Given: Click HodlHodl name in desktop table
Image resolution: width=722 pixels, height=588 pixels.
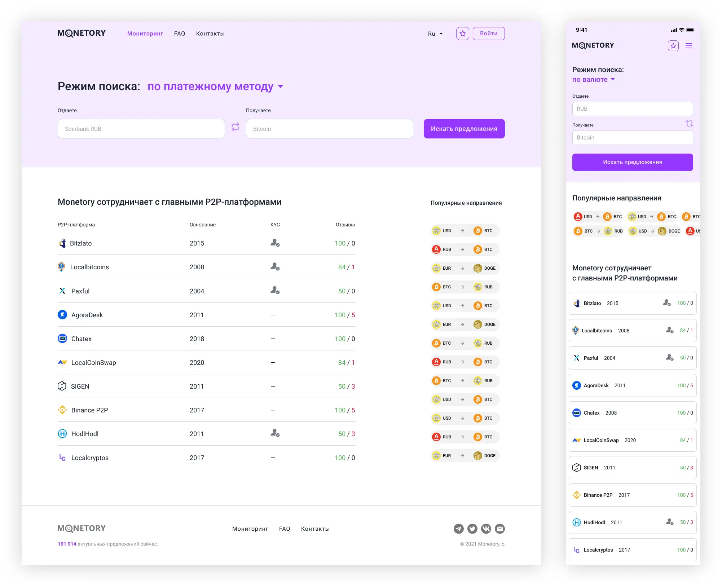Looking at the screenshot, I should 85,434.
